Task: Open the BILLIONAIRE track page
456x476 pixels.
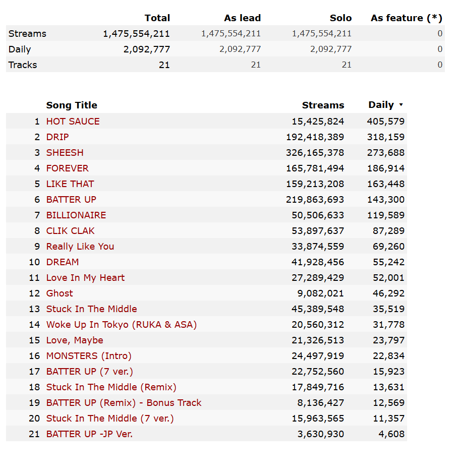Action: tap(76, 215)
